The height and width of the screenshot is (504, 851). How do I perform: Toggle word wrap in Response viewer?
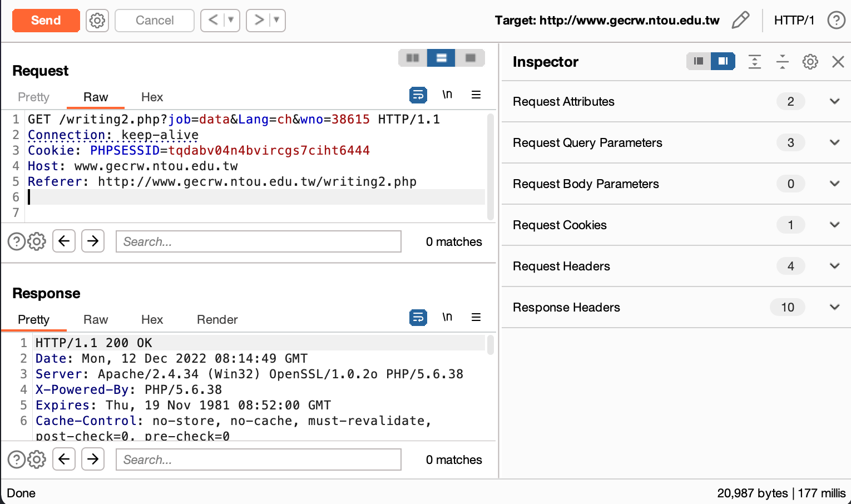pyautogui.click(x=418, y=317)
